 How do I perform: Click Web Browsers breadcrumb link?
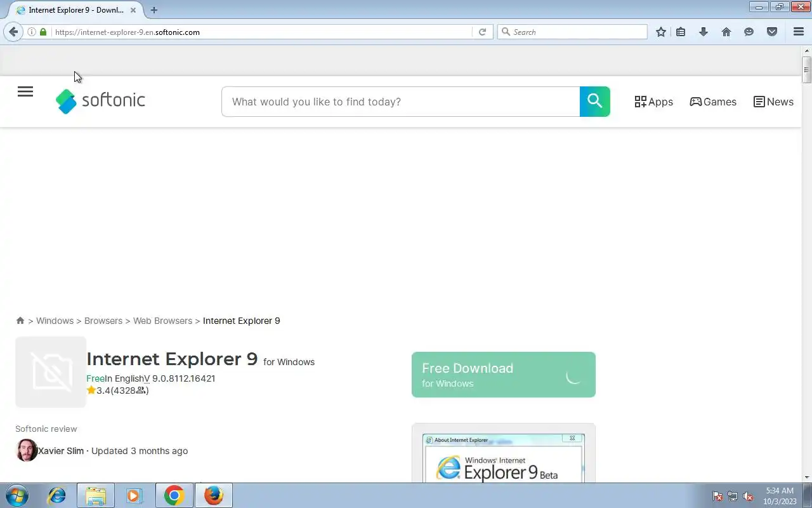coord(162,321)
